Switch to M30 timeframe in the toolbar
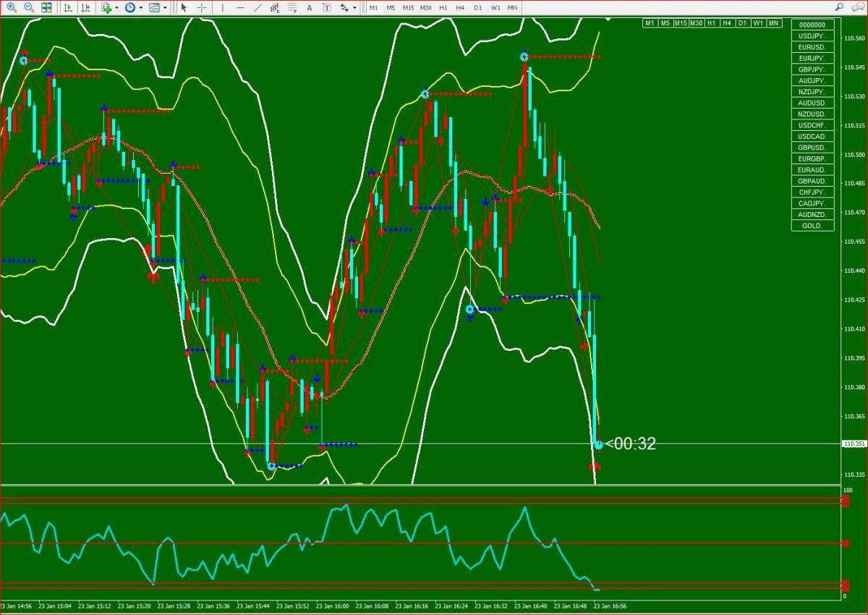Screen dimensions: 868x615 pos(427,7)
